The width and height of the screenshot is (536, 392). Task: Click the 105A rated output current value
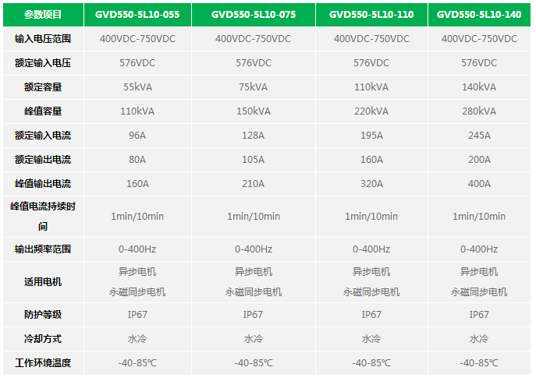click(x=254, y=160)
